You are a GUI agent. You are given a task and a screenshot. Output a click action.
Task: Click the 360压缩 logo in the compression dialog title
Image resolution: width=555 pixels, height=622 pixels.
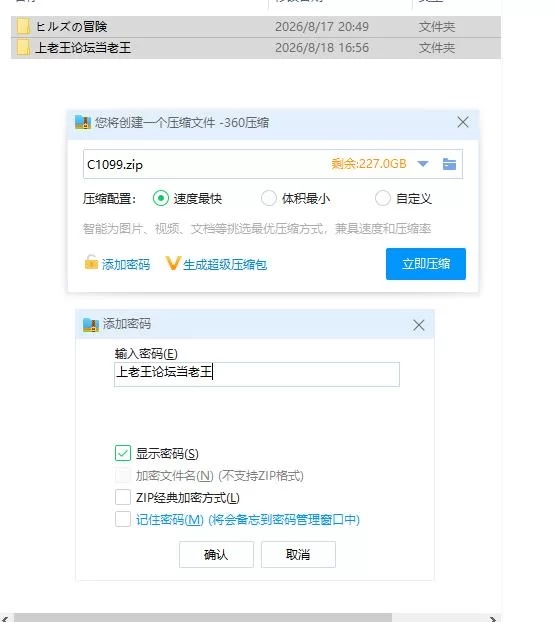83,122
